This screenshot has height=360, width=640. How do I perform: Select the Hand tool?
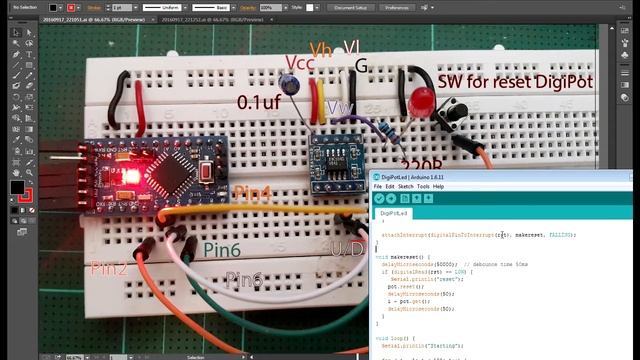pyautogui.click(x=16, y=173)
